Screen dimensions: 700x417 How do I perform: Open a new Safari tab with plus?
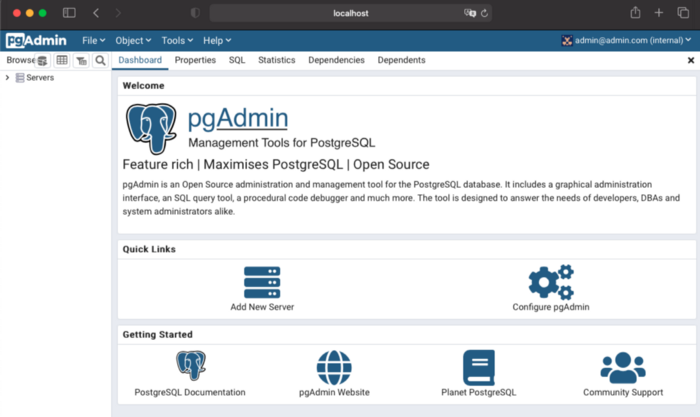tap(659, 13)
